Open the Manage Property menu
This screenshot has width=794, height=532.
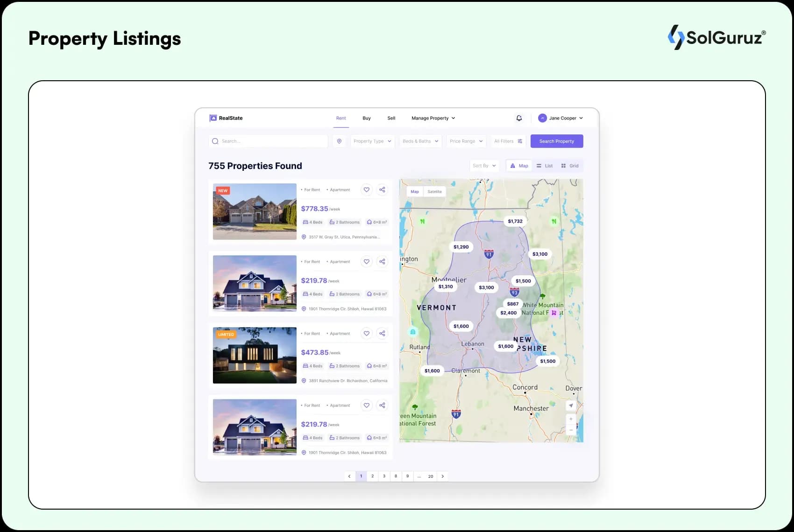[433, 118]
